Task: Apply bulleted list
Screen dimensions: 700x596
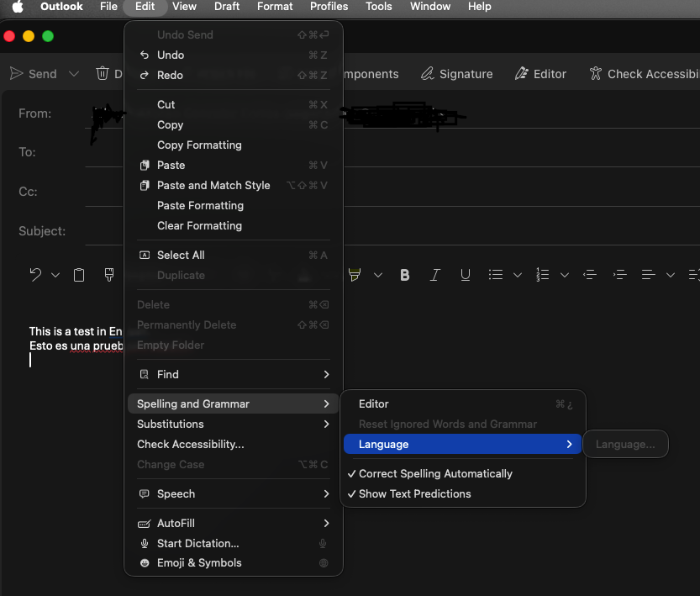Action: click(496, 275)
